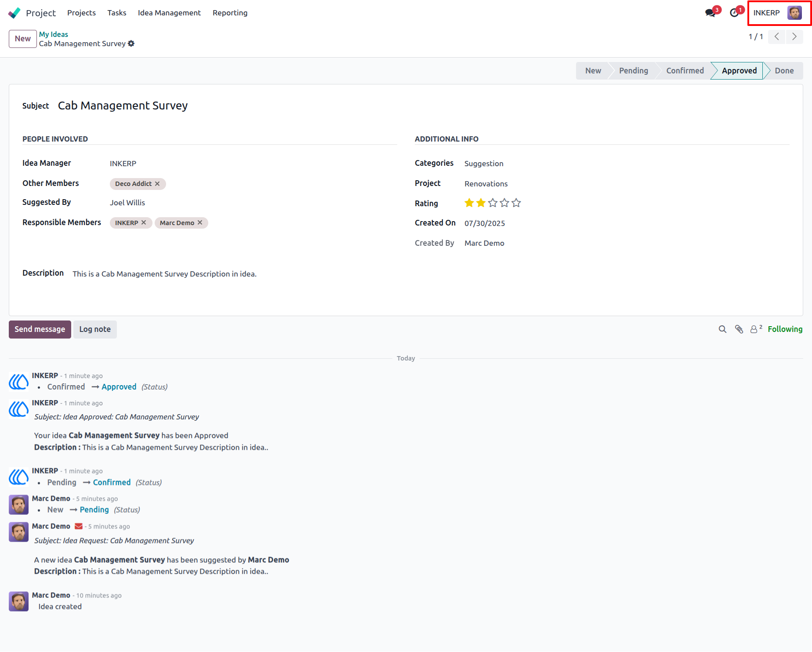Search messages with the magnifier icon
812x652 pixels.
pos(722,329)
